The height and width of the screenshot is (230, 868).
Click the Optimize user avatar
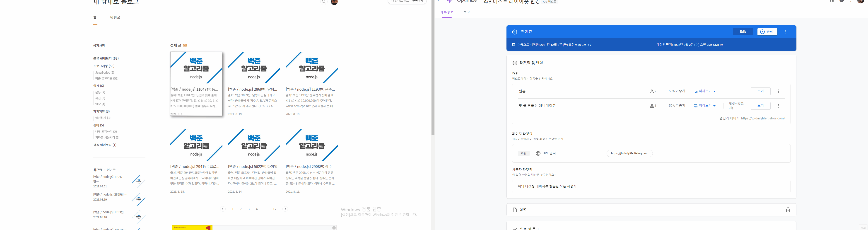[x=860, y=1]
